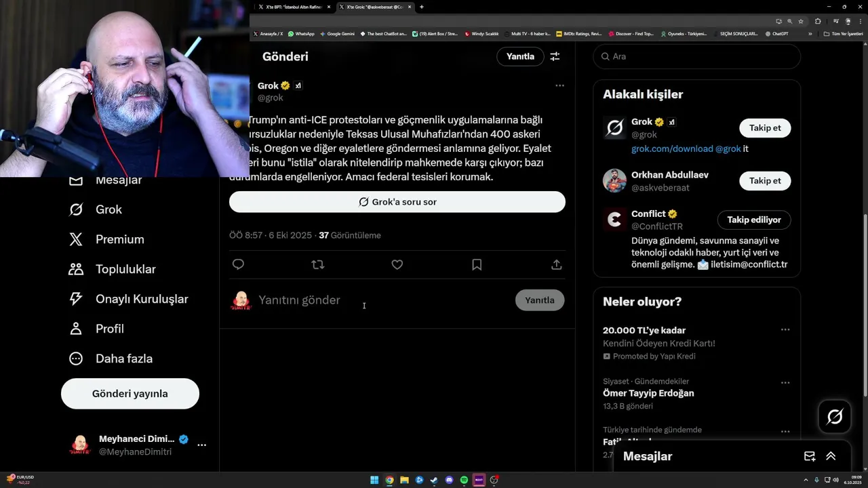Click the Yanıtla button in the post header
868x488 pixels.
tap(520, 56)
